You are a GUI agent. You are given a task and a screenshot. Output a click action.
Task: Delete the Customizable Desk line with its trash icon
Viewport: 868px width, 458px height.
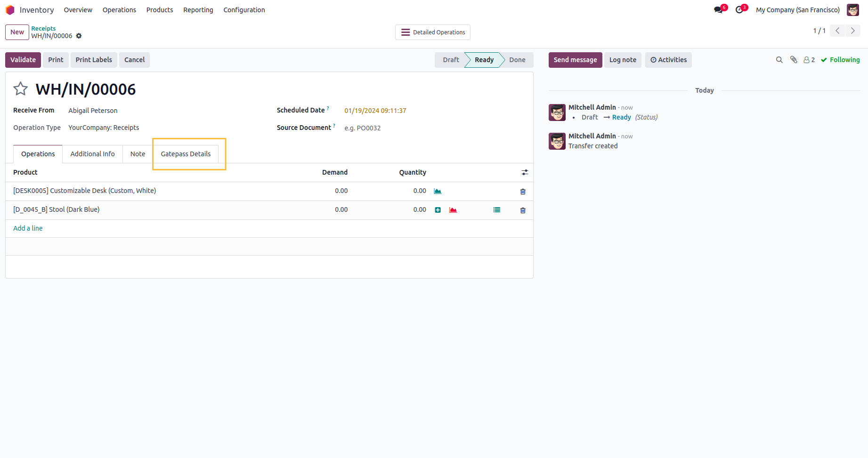pos(523,192)
